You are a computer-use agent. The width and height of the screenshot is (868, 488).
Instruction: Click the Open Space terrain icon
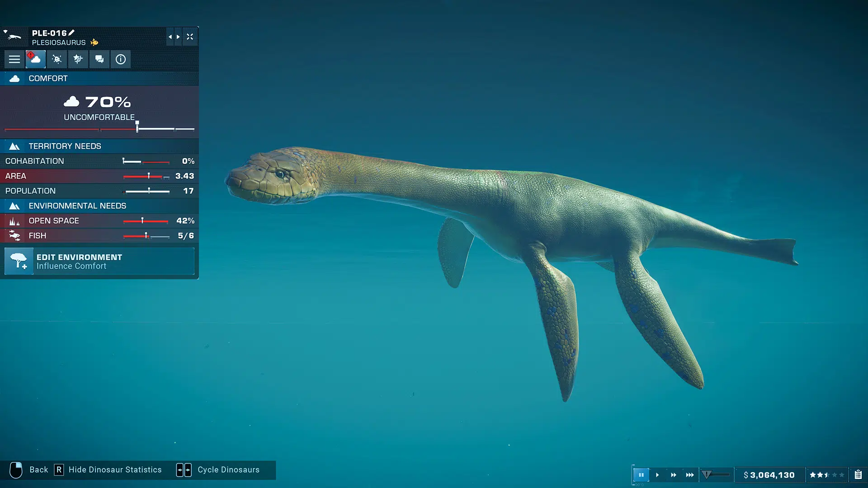(14, 221)
